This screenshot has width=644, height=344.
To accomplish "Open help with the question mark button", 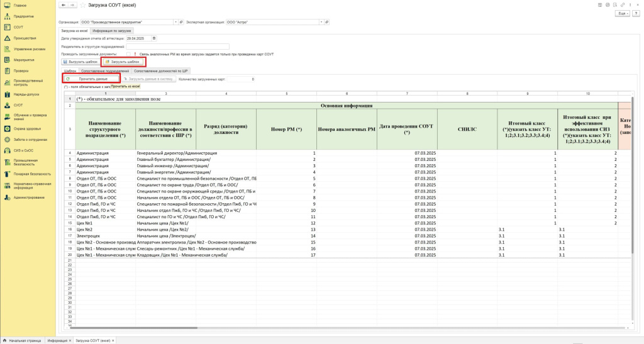I will 636,14.
